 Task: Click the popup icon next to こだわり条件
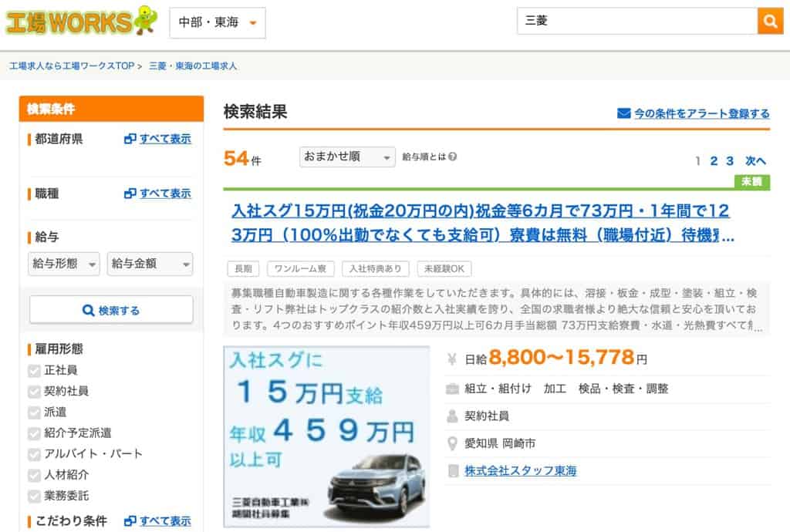[x=130, y=521]
